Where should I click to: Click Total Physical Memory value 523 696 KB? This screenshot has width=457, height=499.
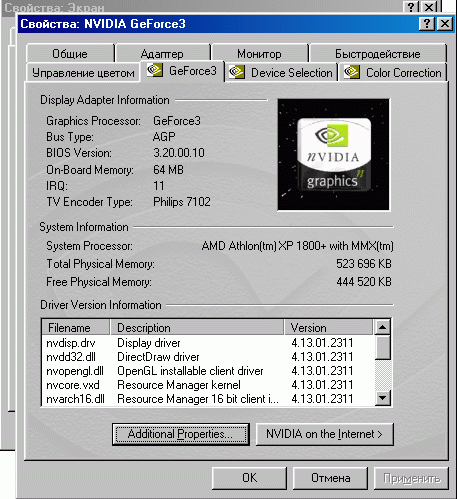[x=364, y=264]
